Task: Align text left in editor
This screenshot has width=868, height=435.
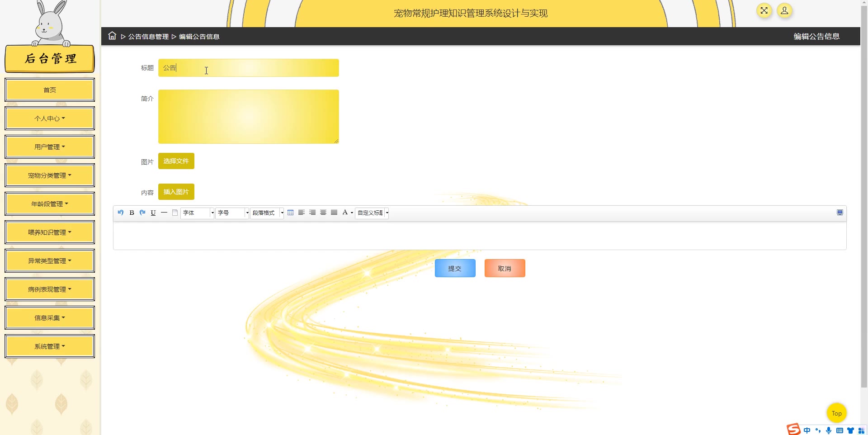Action: coord(302,213)
